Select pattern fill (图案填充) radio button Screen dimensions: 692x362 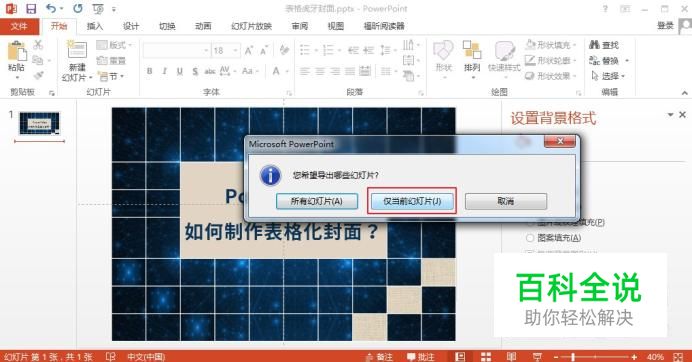click(530, 238)
